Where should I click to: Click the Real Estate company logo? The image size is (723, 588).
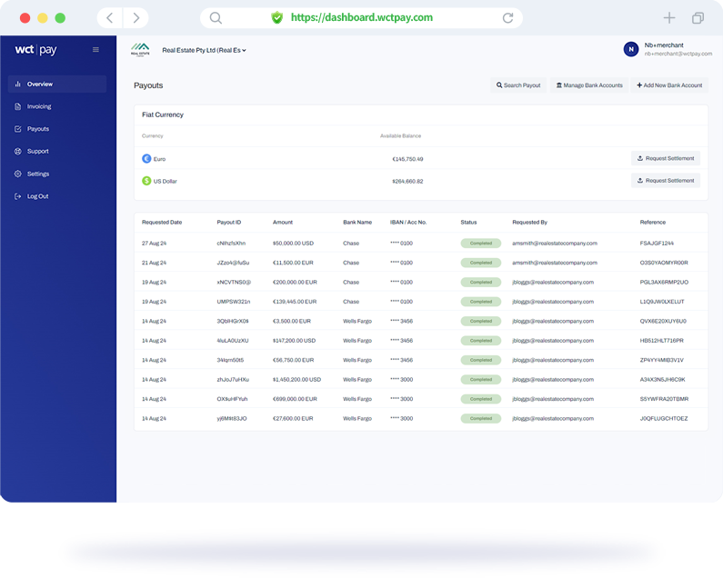[140, 50]
